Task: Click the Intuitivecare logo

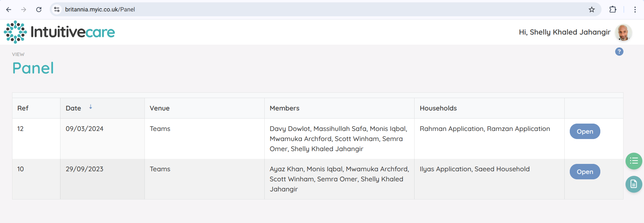Action: (x=59, y=32)
